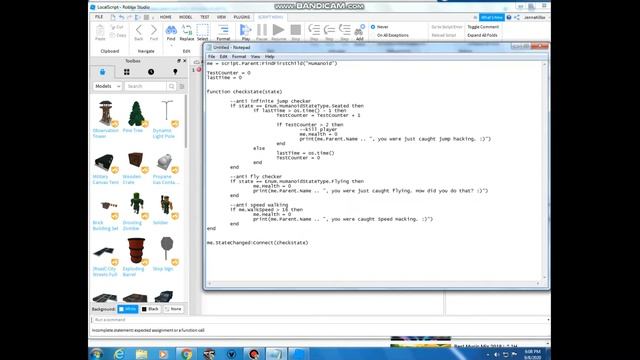
Task: Open Notepad's File menu
Action: tap(211, 57)
